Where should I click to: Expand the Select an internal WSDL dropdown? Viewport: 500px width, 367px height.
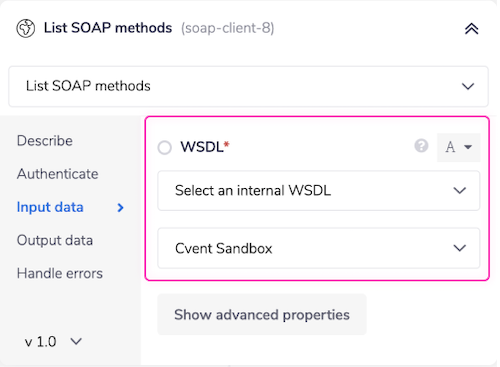(x=319, y=191)
